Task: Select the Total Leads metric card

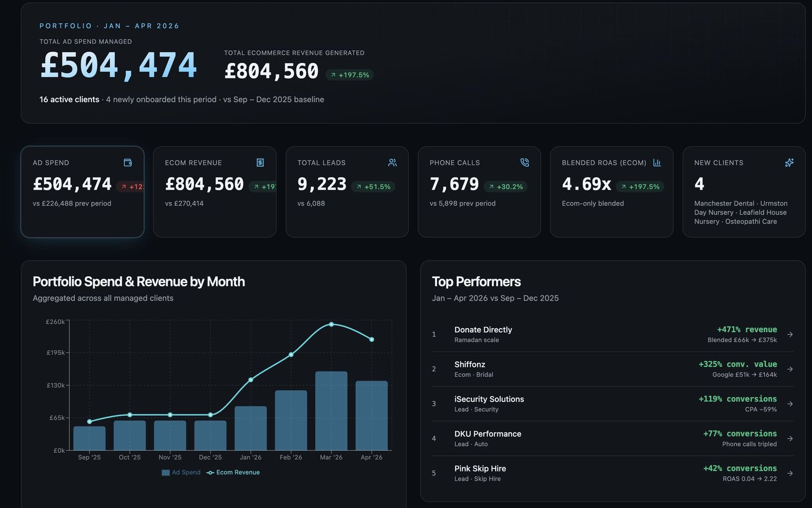Action: [x=347, y=192]
